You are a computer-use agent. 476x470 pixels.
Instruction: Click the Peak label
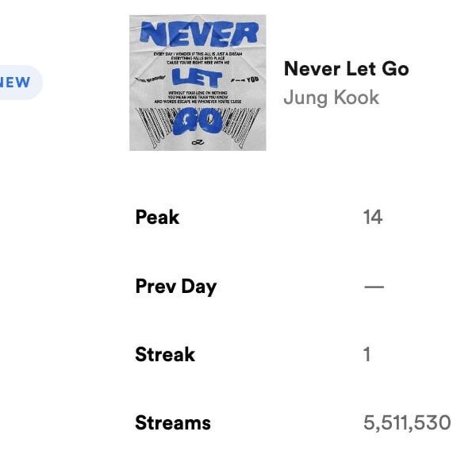point(157,218)
